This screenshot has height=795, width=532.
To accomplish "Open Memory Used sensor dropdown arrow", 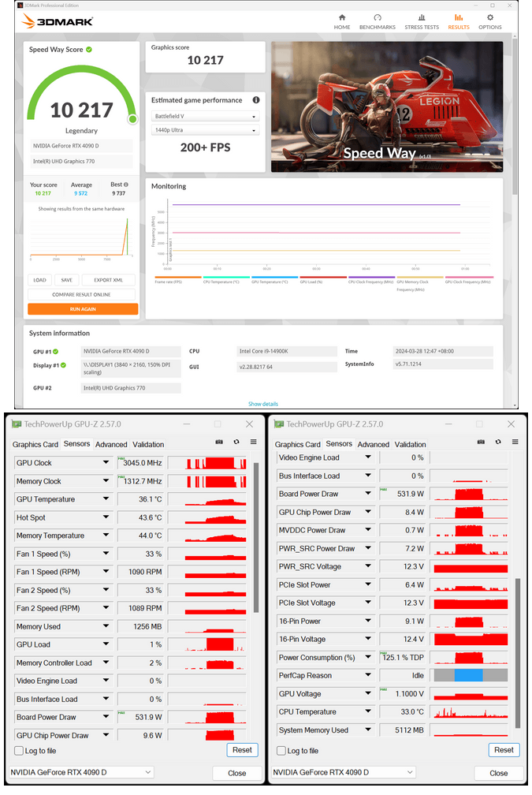I will coord(106,626).
